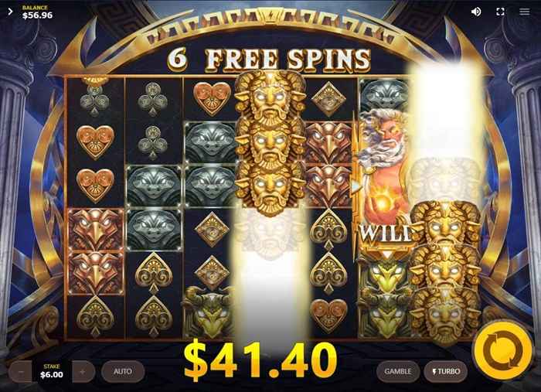Click the gold diamond symbol top of fifth reel
This screenshot has height=392, width=541.
click(328, 99)
